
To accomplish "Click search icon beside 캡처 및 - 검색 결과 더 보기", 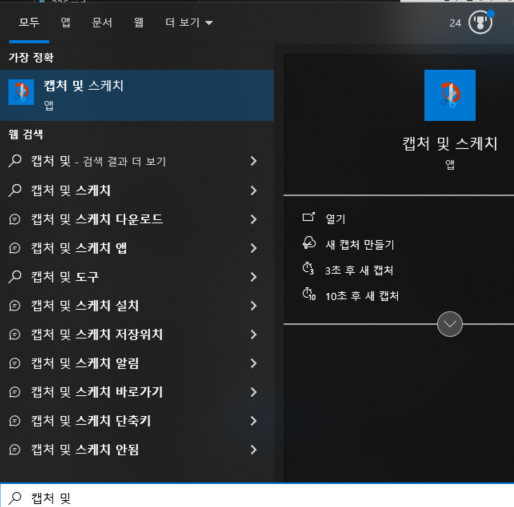I will (15, 161).
